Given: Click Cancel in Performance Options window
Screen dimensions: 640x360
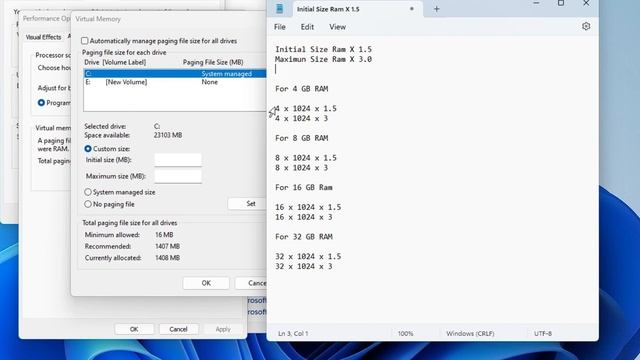Looking at the screenshot, I should [178, 329].
